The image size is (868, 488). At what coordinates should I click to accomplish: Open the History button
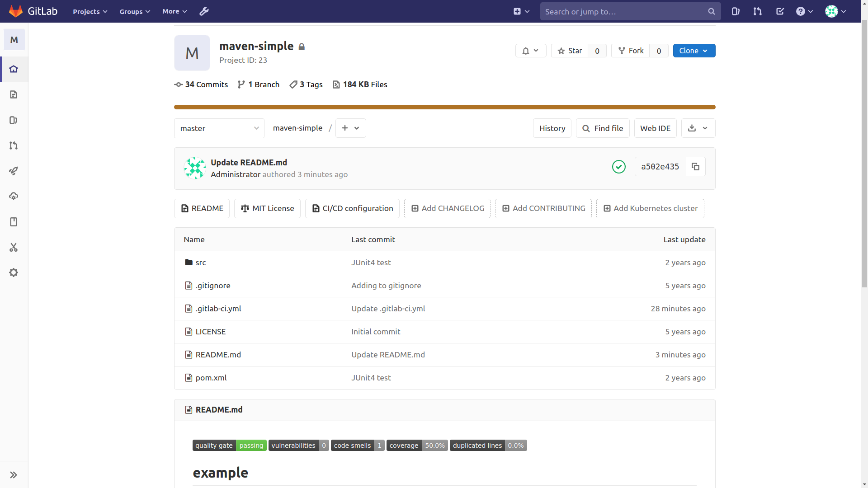[552, 128]
